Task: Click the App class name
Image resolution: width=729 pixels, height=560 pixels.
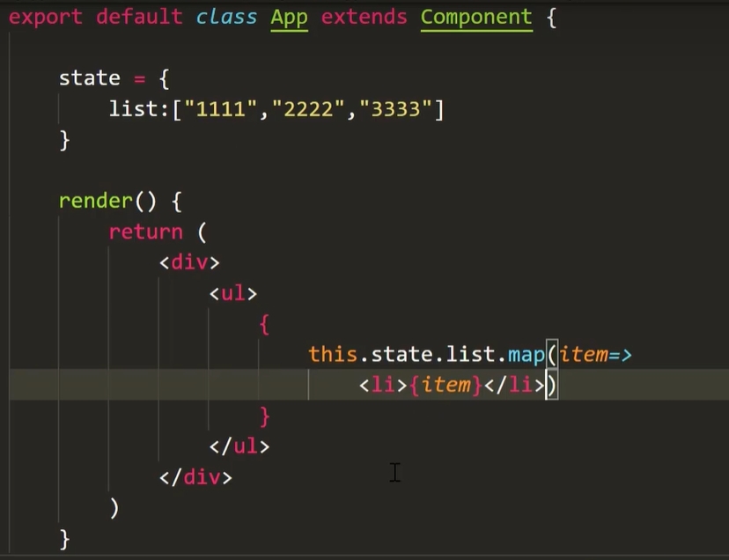Action: pos(289,17)
